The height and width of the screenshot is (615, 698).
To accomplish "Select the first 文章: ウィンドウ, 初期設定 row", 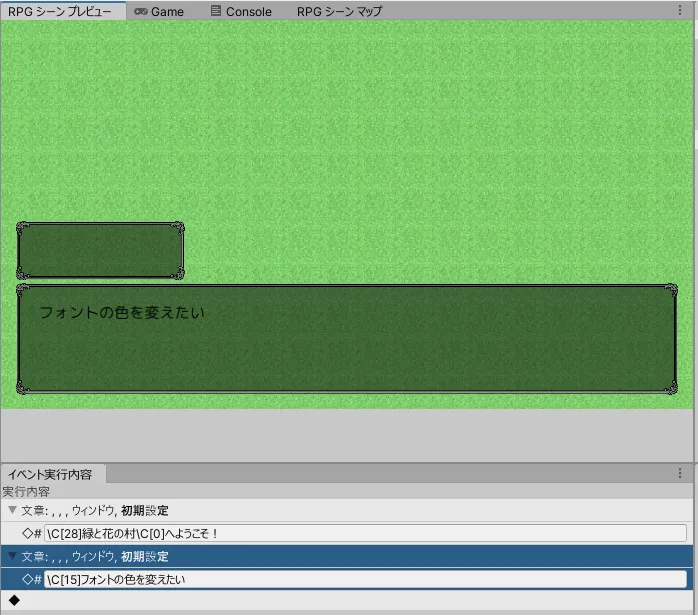I will [347, 510].
